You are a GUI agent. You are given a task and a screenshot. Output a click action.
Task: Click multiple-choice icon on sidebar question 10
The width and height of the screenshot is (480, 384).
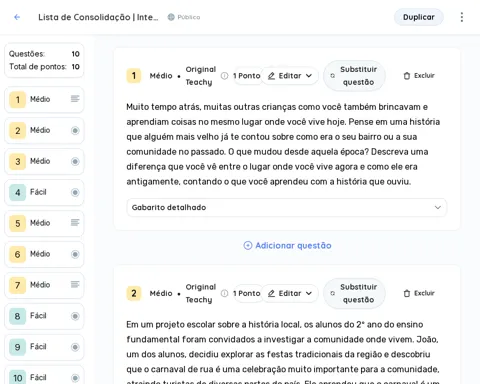point(75,378)
